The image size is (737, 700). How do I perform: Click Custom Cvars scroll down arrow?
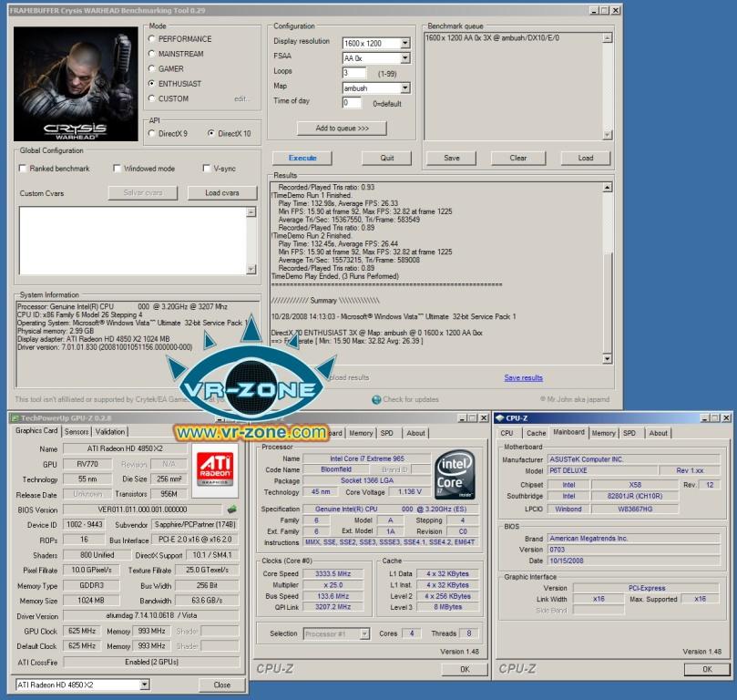click(251, 269)
